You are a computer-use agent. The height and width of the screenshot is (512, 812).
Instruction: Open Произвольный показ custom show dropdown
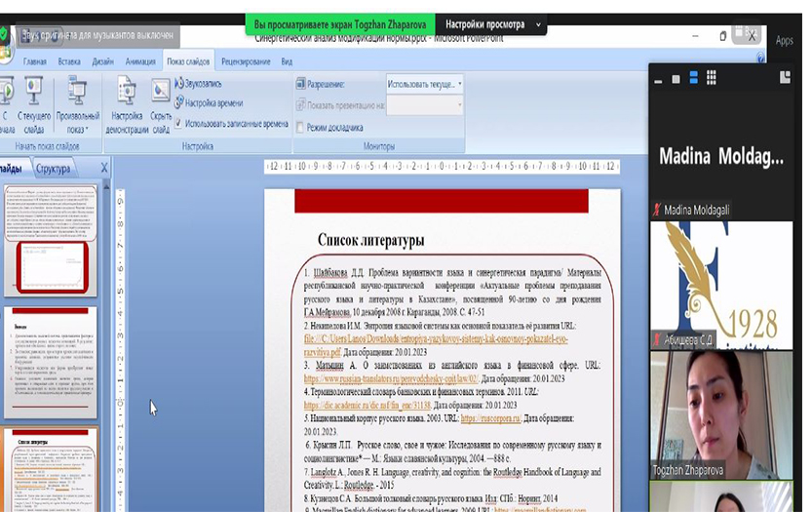coord(77,107)
